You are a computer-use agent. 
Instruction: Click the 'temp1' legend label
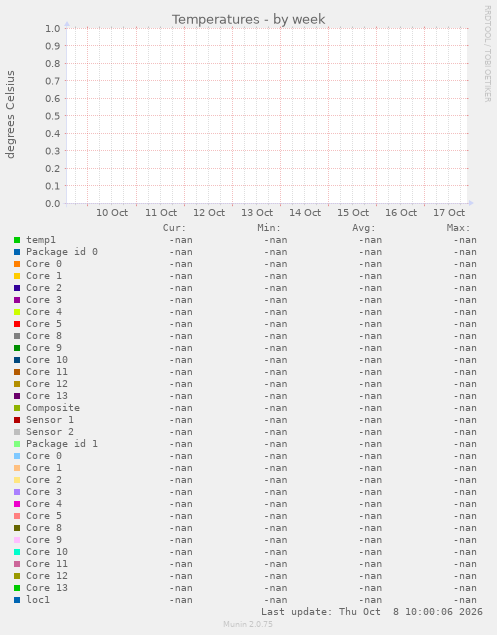pyautogui.click(x=41, y=240)
